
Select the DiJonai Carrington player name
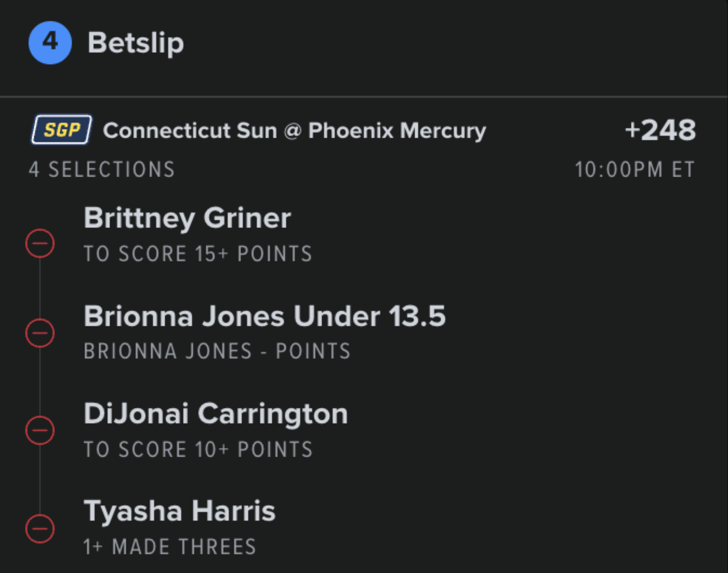(215, 414)
